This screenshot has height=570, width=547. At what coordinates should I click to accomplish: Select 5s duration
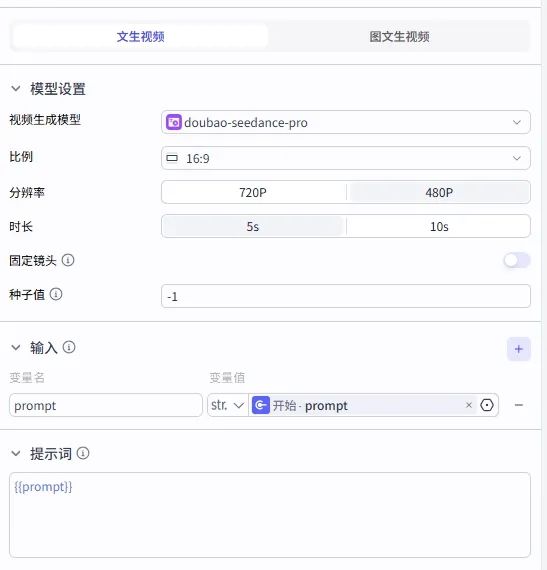253,226
